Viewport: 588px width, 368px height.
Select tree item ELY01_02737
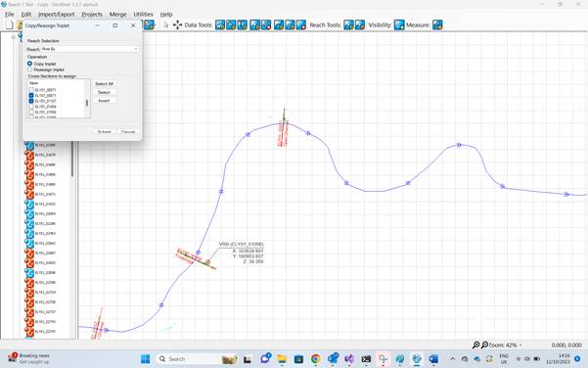tap(45, 312)
